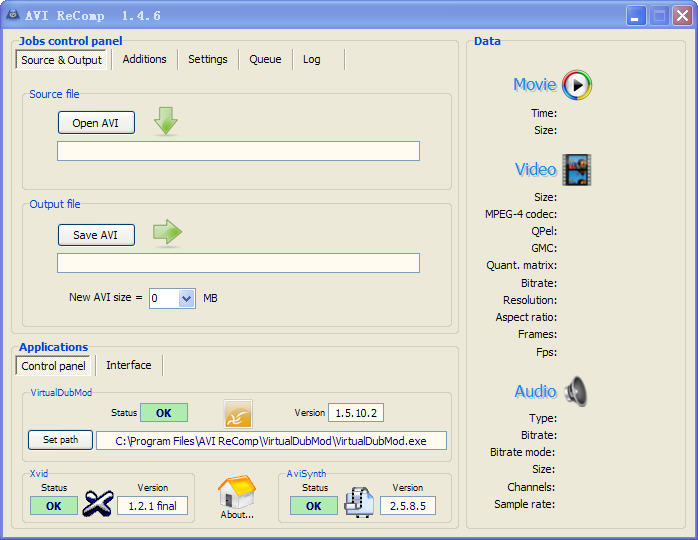Click the VirtualDubMod logo icon
Viewport: 698px width, 540px height.
point(238,414)
